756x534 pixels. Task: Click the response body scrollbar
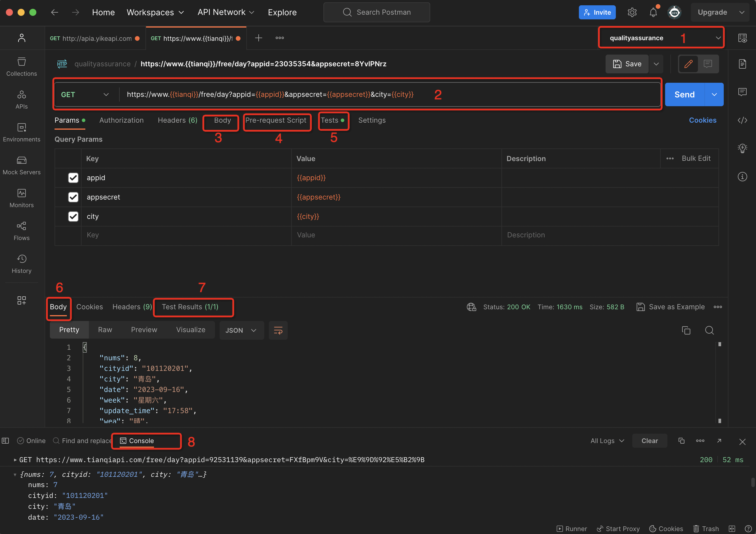tap(719, 382)
